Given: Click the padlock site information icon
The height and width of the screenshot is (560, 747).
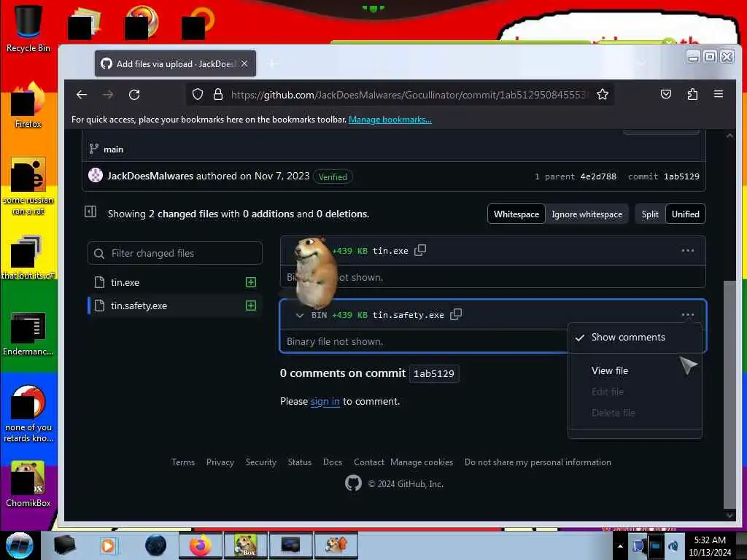Looking at the screenshot, I should pyautogui.click(x=217, y=94).
